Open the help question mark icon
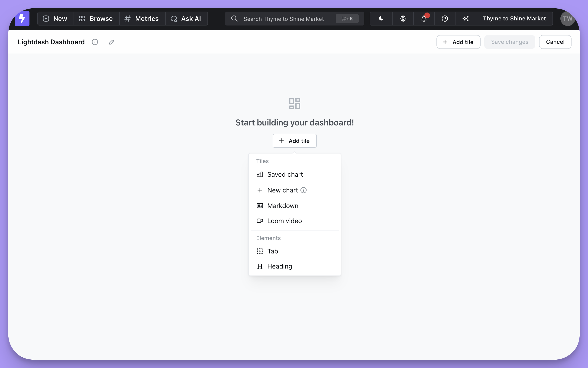Viewport: 588px width, 368px height. pyautogui.click(x=445, y=19)
